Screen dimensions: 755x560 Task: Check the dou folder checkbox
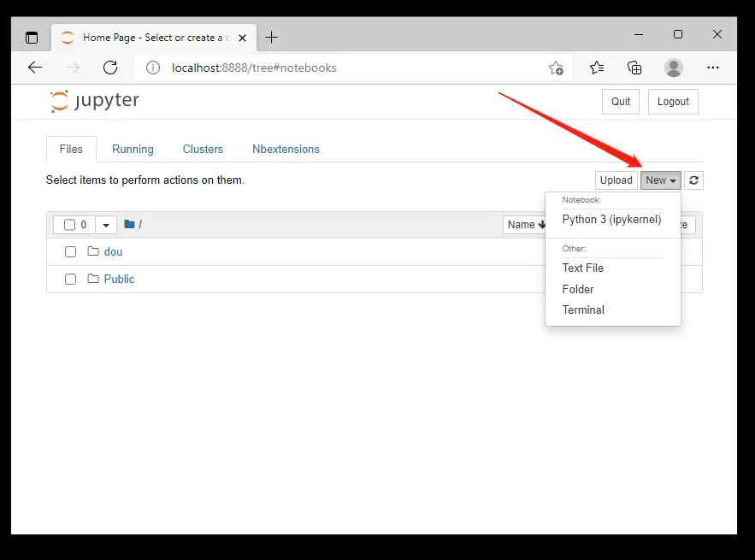[71, 252]
